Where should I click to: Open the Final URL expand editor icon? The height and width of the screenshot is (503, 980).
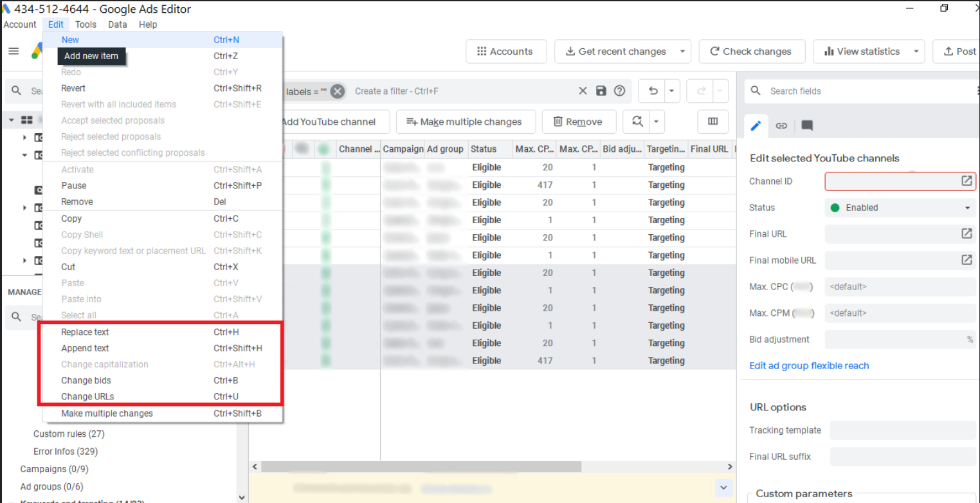tap(966, 233)
